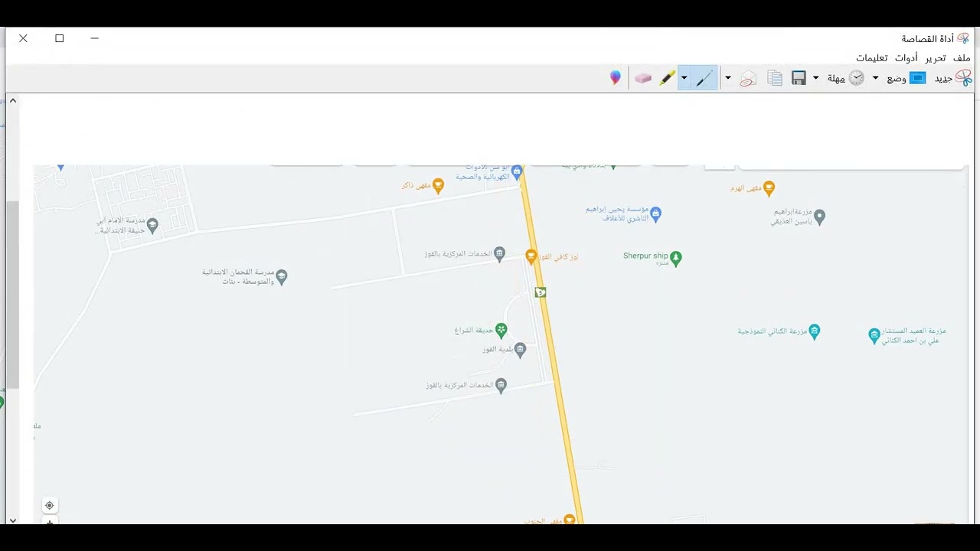
Task: Click the Snipping Tool scissors icon in title bar
Action: point(963,38)
